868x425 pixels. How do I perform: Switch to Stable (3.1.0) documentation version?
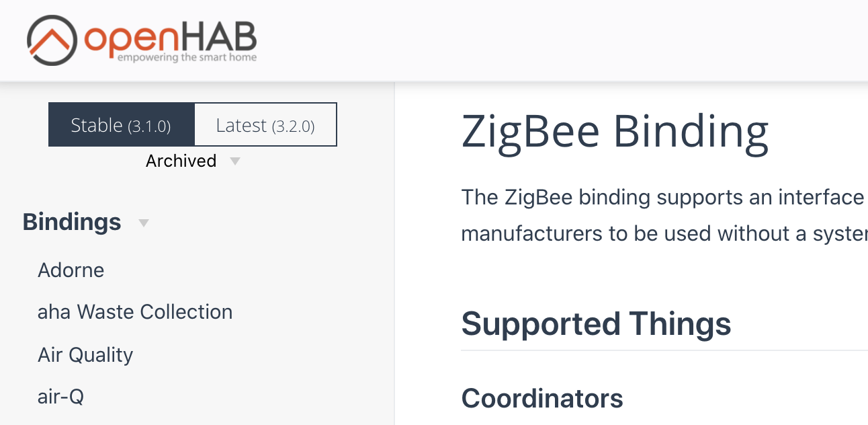point(121,125)
